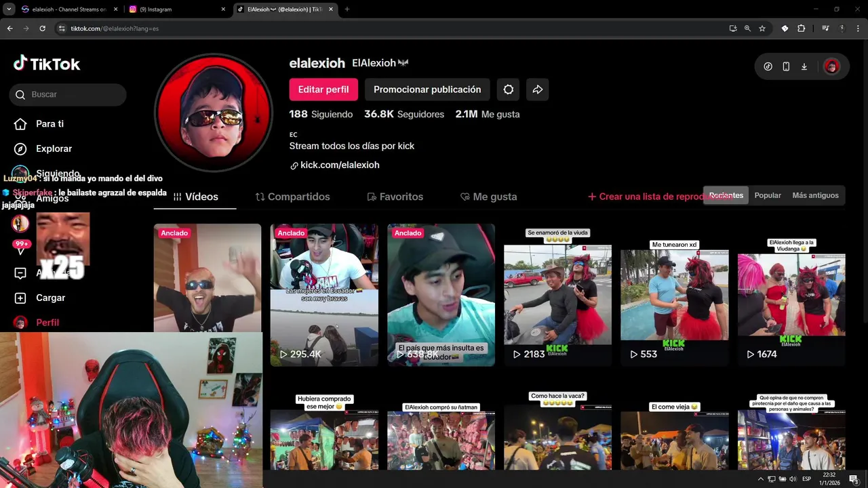Open video Como hace la vaca?

pyautogui.click(x=557, y=430)
